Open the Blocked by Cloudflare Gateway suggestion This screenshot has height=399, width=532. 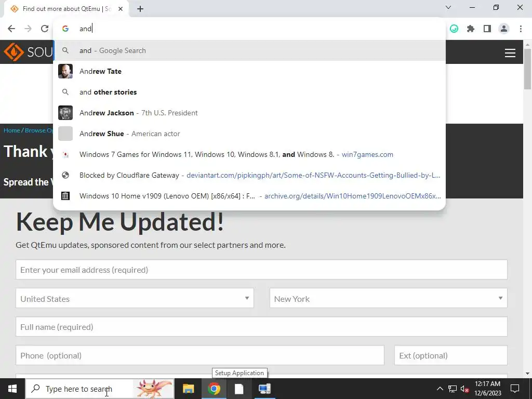click(x=249, y=175)
